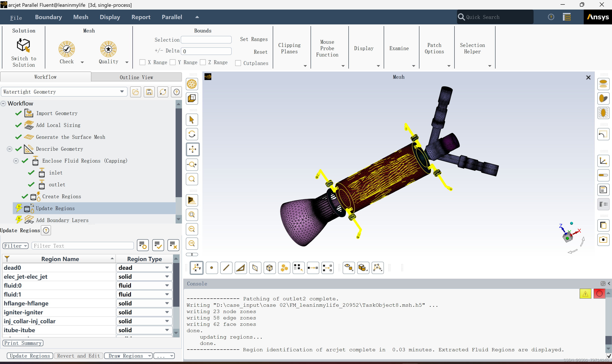The width and height of the screenshot is (612, 364).
Task: Collapse the Enclose Fluid Regions tree item
Action: coord(16,161)
